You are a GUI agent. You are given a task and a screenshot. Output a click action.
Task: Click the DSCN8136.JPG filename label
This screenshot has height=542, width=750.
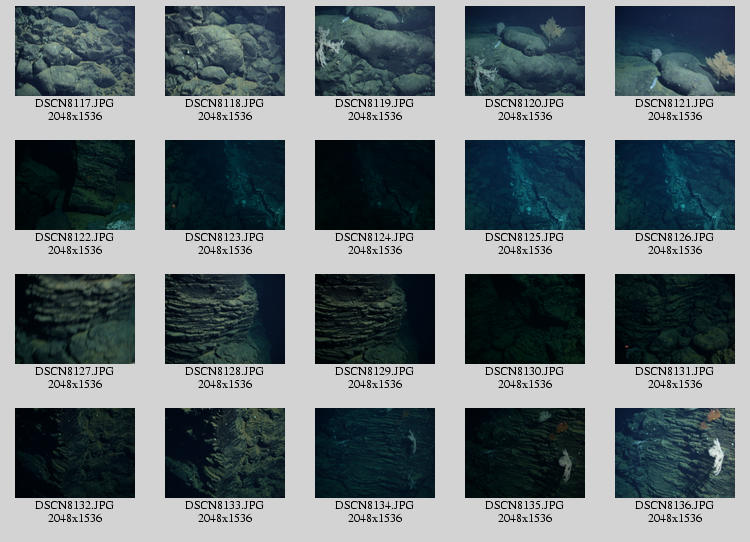click(x=675, y=505)
